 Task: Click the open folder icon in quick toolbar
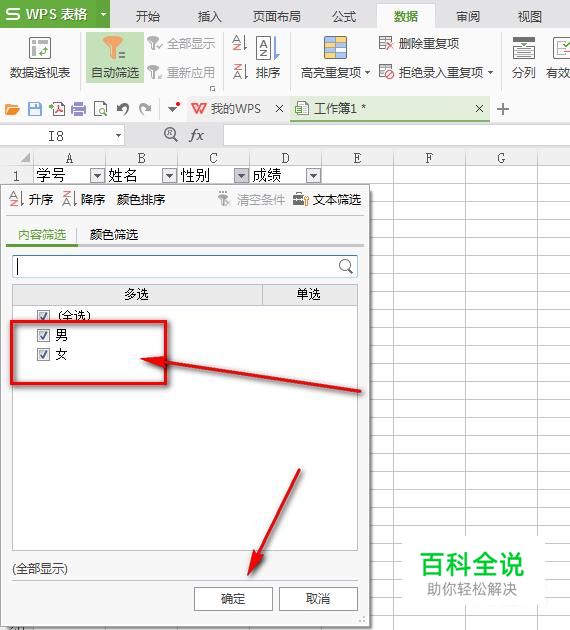tap(12, 109)
